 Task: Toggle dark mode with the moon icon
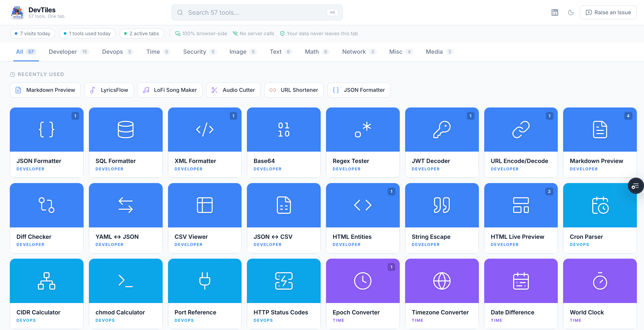[x=570, y=12]
